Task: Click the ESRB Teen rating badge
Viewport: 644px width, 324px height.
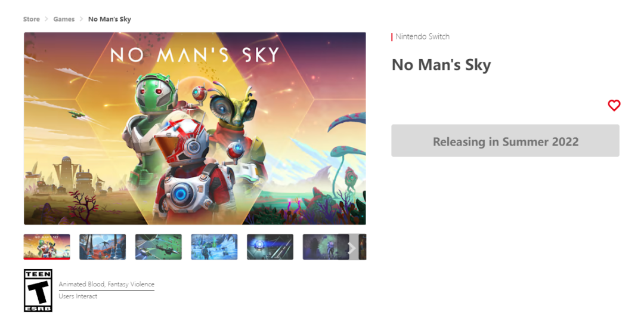Action: point(38,290)
